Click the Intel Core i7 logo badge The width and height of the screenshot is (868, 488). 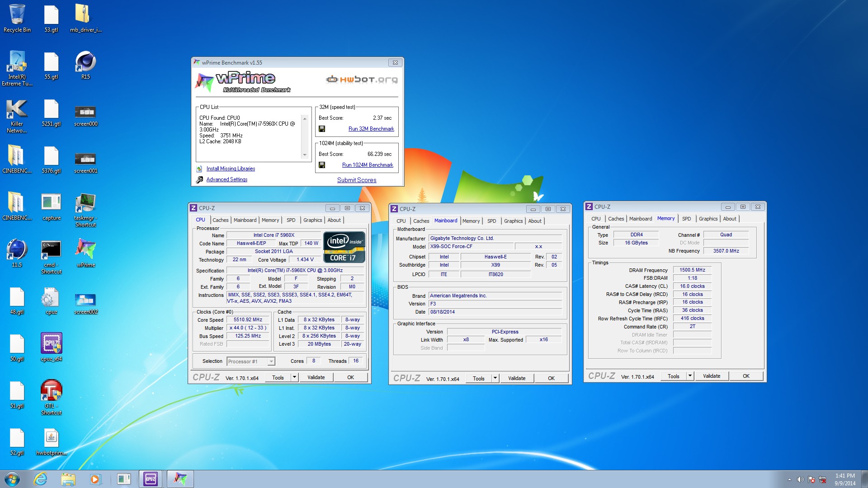344,247
